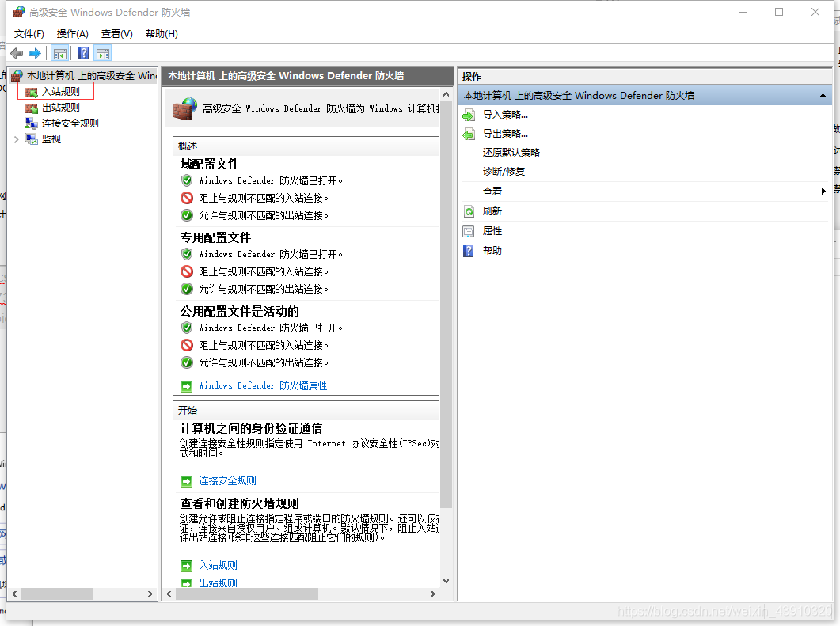The width and height of the screenshot is (840, 626).
Task: Click the 刷新 refresh icon in actions pane
Action: coord(469,211)
